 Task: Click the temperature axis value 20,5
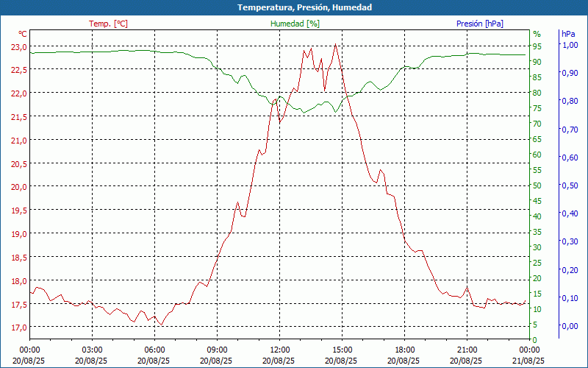pos(20,163)
